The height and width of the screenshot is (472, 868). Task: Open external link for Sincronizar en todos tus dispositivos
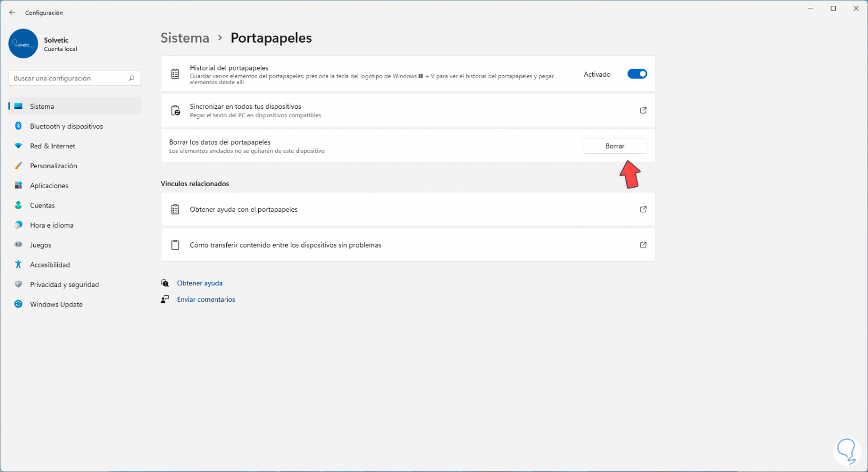643,110
